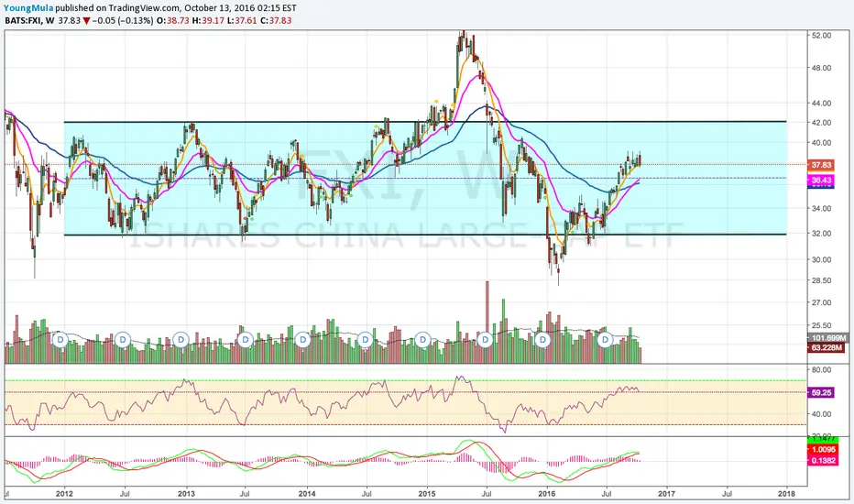Image resolution: width=854 pixels, height=504 pixels.
Task: Click the red down-triangle beside 37.83 in header
Action: [x=86, y=21]
